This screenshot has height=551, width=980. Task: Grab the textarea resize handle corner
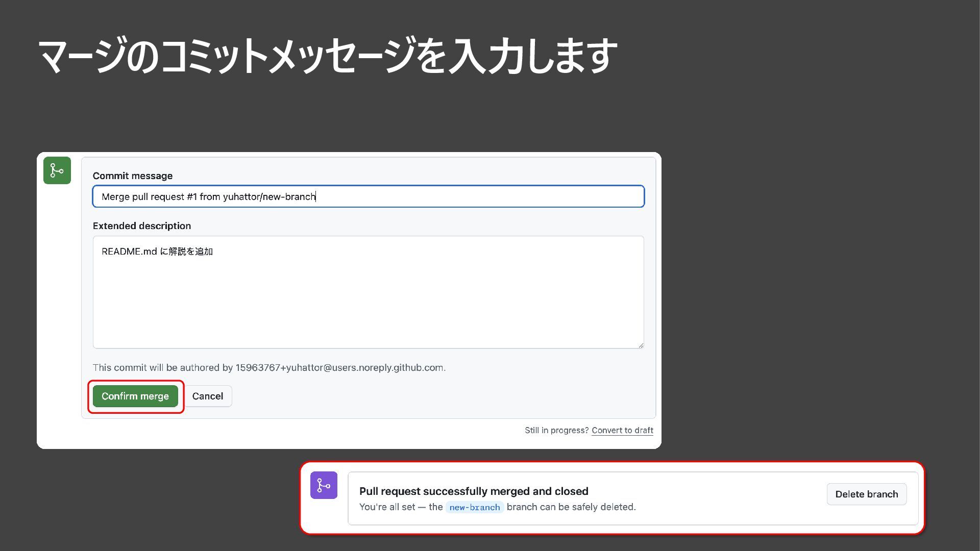click(641, 345)
